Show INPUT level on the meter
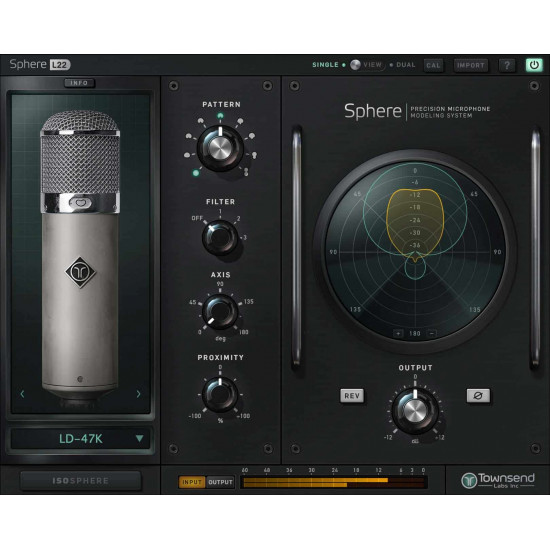 click(192, 482)
